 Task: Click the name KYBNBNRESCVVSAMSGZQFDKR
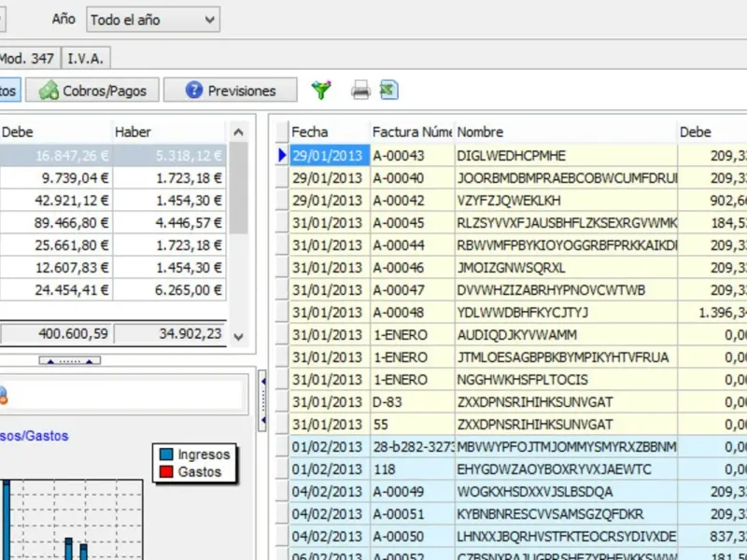coord(550,514)
